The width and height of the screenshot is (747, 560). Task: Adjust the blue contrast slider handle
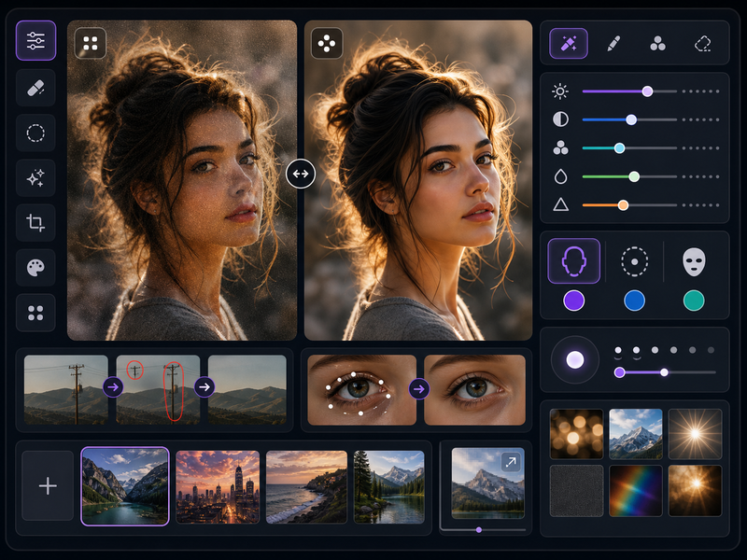point(631,120)
